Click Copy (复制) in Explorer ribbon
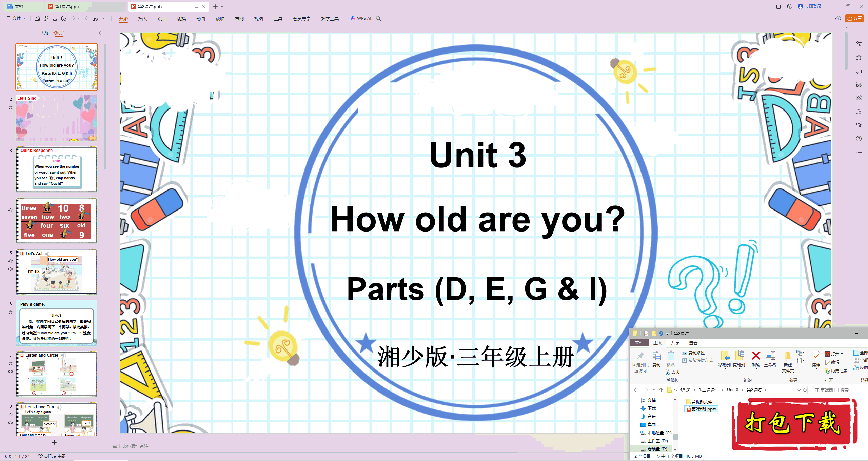This screenshot has width=868, height=461. [656, 359]
